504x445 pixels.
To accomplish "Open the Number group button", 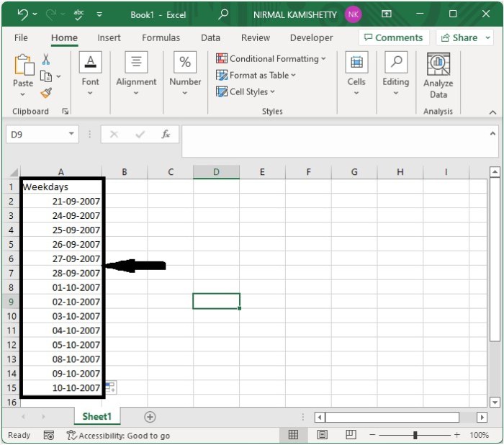I will [x=185, y=73].
